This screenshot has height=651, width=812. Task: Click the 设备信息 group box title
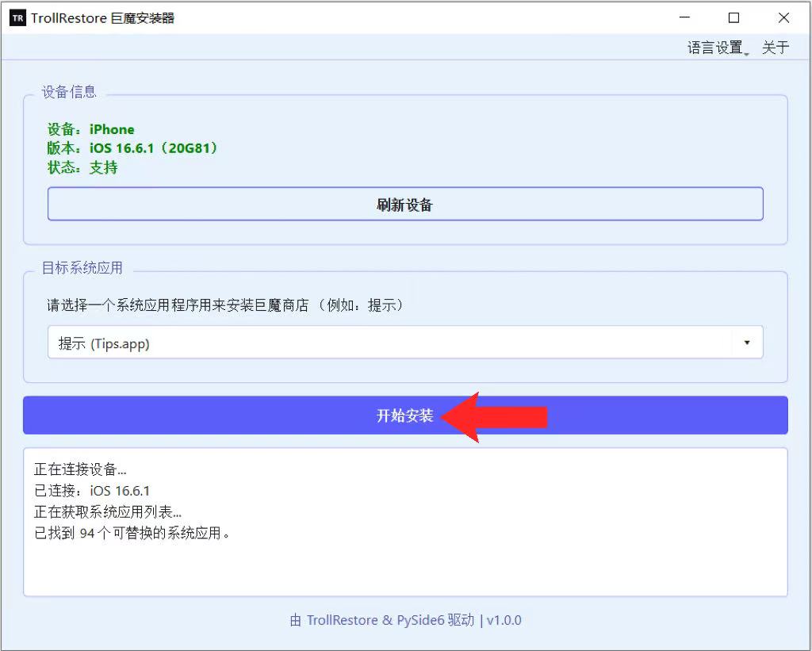point(69,92)
